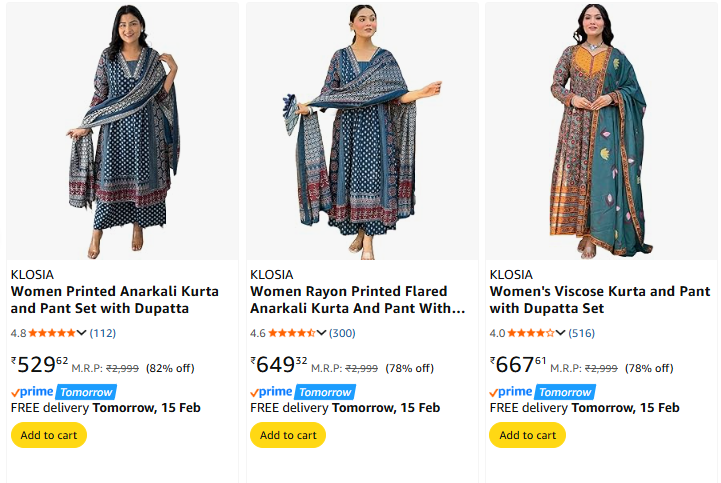Image resolution: width=721 pixels, height=483 pixels.
Task: Open the orange and teal kurta product image
Action: (x=601, y=130)
